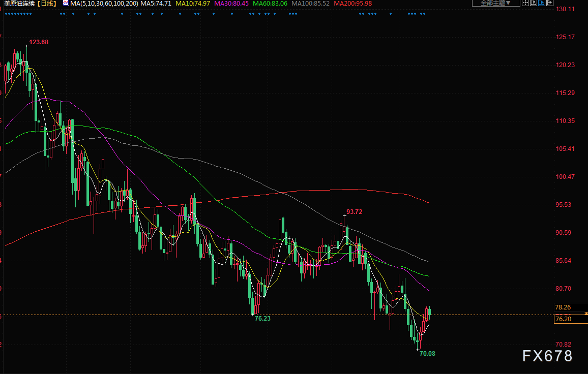588x374 pixels.
Task: Click the 76.23 low price marker
Action: 262,319
